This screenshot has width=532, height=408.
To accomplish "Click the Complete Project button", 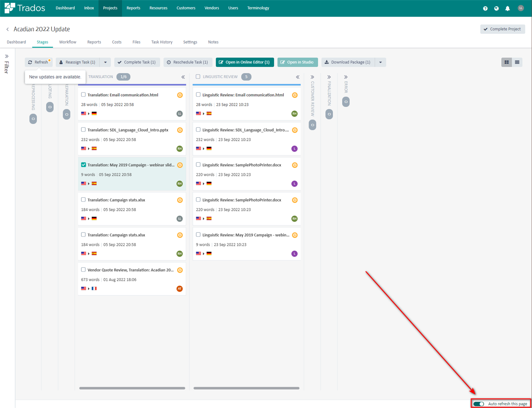I will [x=502, y=29].
